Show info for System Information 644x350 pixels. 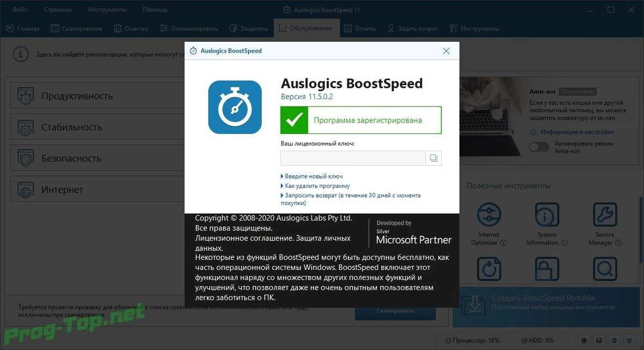565,243
